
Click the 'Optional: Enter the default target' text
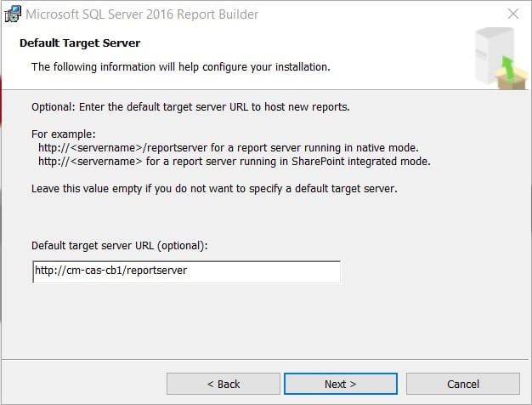tap(190, 107)
